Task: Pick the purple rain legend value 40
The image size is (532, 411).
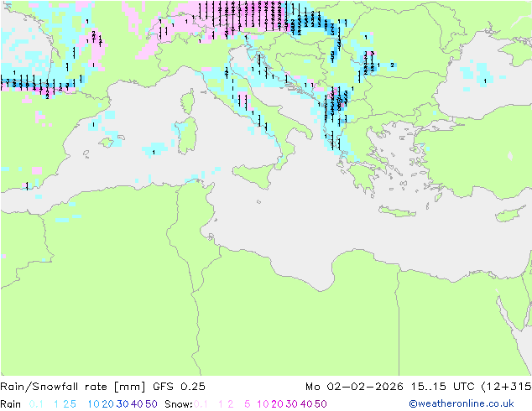Action: point(137,404)
